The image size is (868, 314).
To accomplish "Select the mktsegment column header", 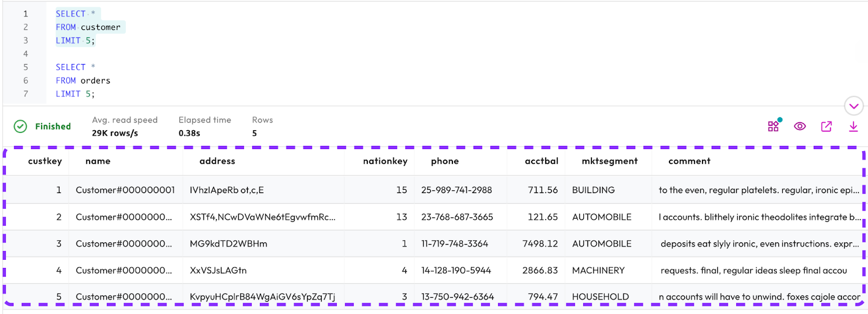I will point(609,161).
